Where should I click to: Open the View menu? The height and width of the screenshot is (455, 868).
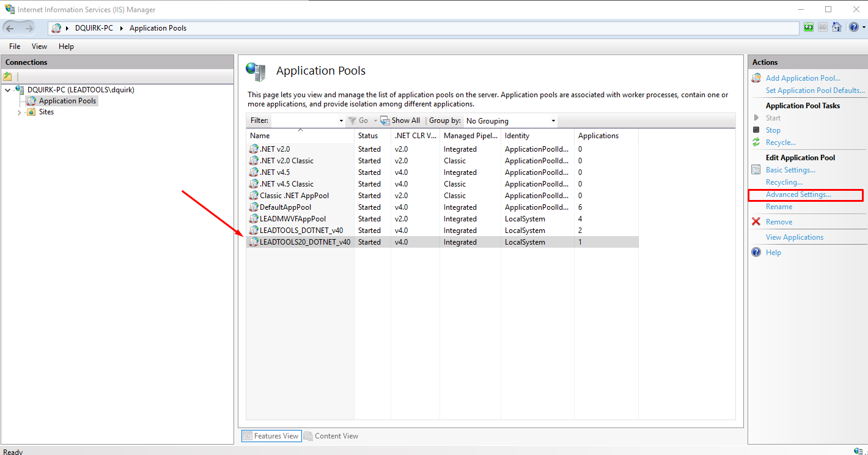point(39,46)
